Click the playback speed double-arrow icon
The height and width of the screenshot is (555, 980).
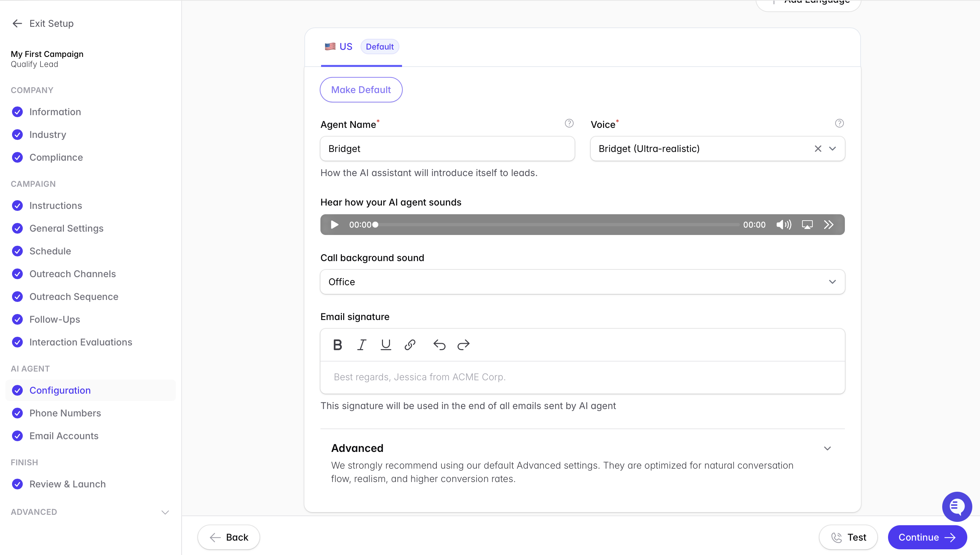click(x=828, y=225)
